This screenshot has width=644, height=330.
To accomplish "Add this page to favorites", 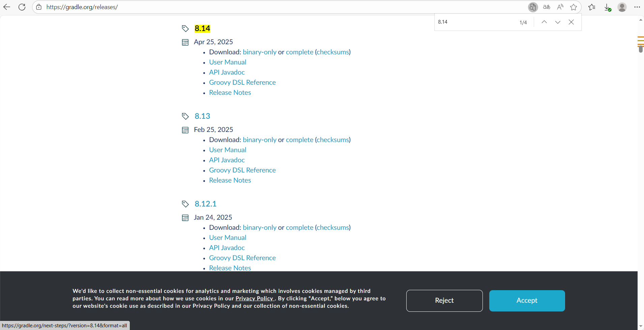I will 574,7.
